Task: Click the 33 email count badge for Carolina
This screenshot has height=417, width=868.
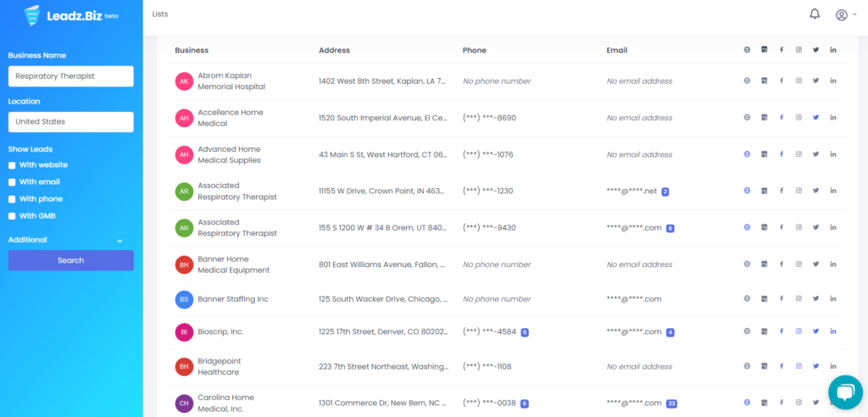Action: point(671,403)
